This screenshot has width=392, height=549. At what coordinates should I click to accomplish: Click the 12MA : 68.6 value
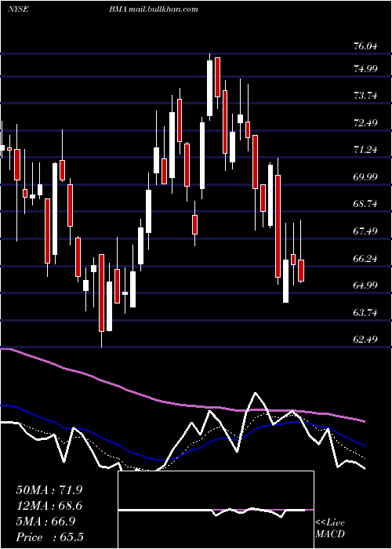49,506
